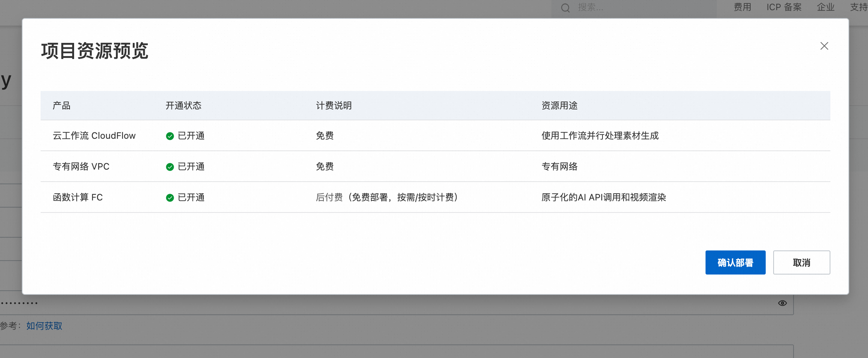Click the 取消 button
This screenshot has width=868, height=358.
(801, 262)
